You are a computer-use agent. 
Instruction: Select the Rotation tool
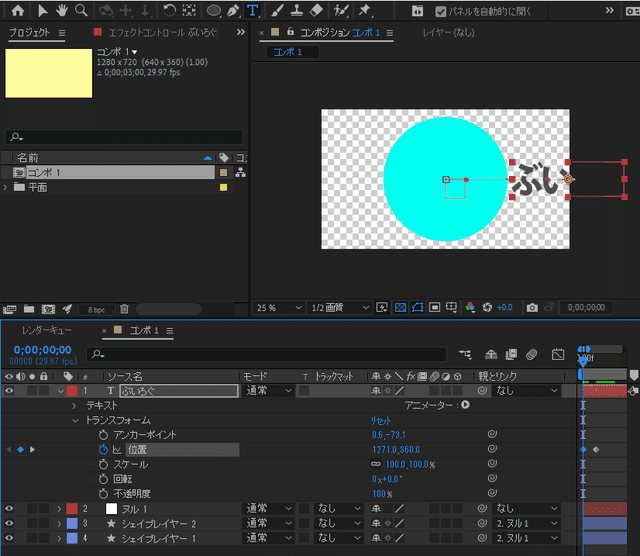click(x=169, y=11)
